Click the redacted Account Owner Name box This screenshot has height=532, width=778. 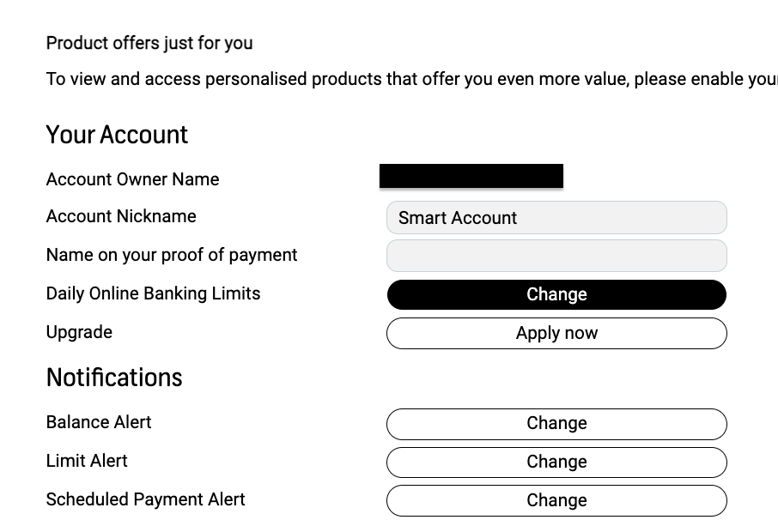click(x=471, y=176)
